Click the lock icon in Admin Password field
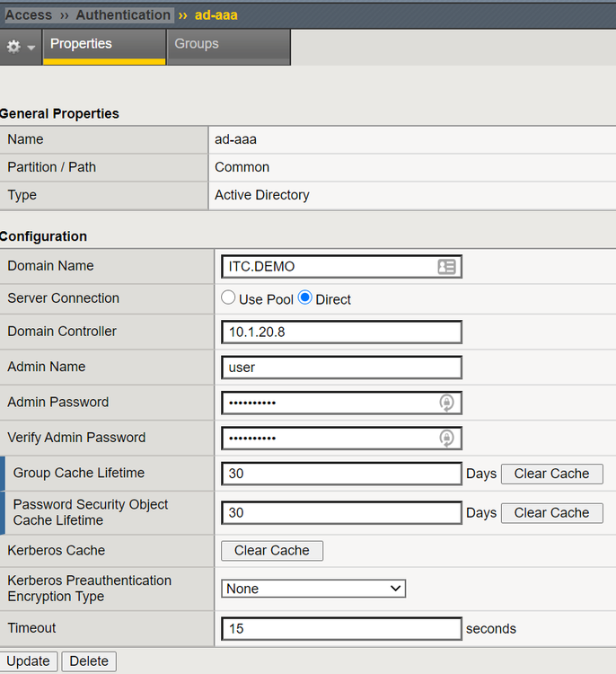This screenshot has width=616, height=674. (446, 403)
